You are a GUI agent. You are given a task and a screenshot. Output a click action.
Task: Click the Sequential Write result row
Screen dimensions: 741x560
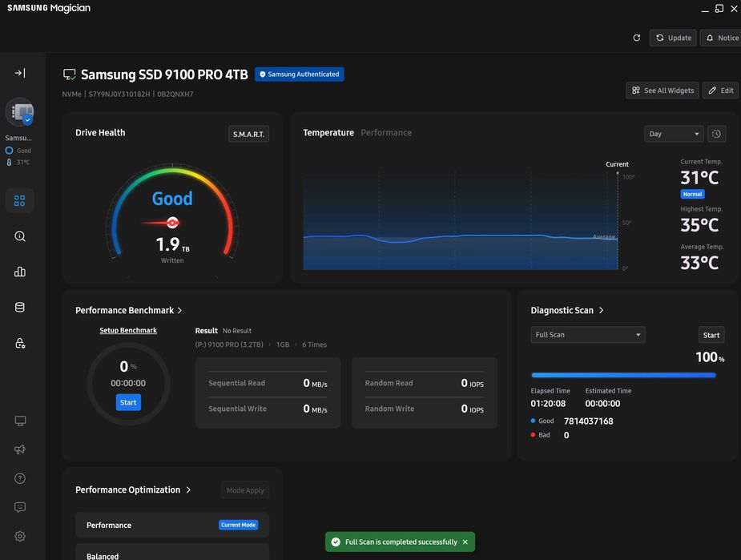pyautogui.click(x=268, y=409)
